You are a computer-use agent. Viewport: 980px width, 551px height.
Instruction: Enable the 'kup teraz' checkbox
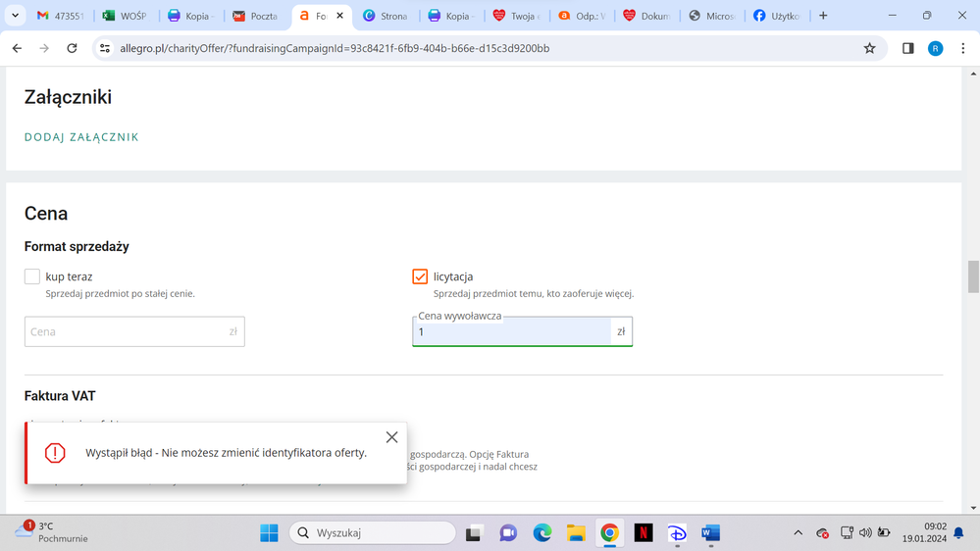click(32, 277)
